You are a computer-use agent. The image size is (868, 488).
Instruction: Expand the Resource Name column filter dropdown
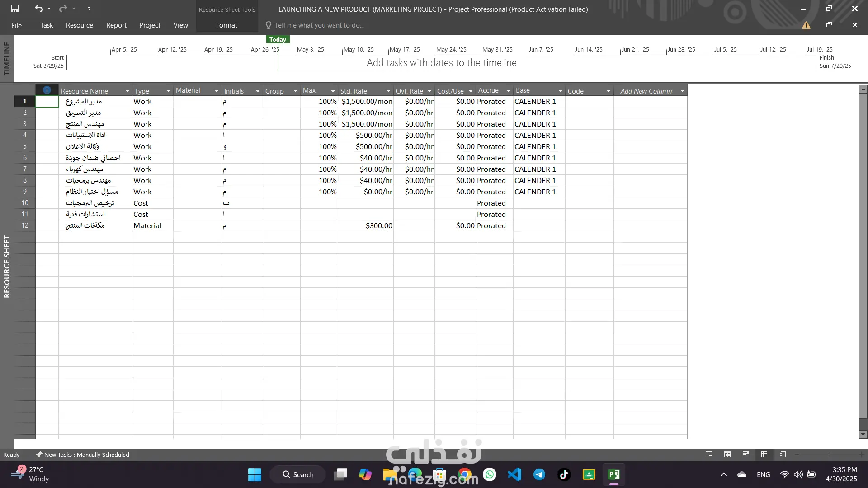click(x=127, y=91)
